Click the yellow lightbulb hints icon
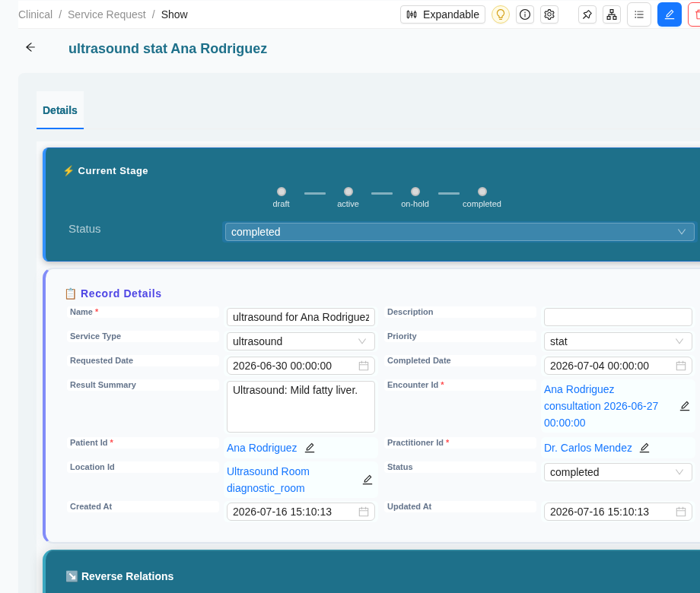700x593 pixels. tap(501, 14)
